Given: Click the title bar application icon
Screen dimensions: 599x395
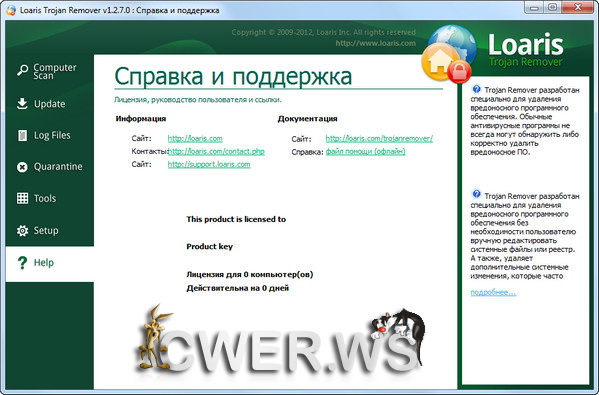Looking at the screenshot, I should point(11,10).
